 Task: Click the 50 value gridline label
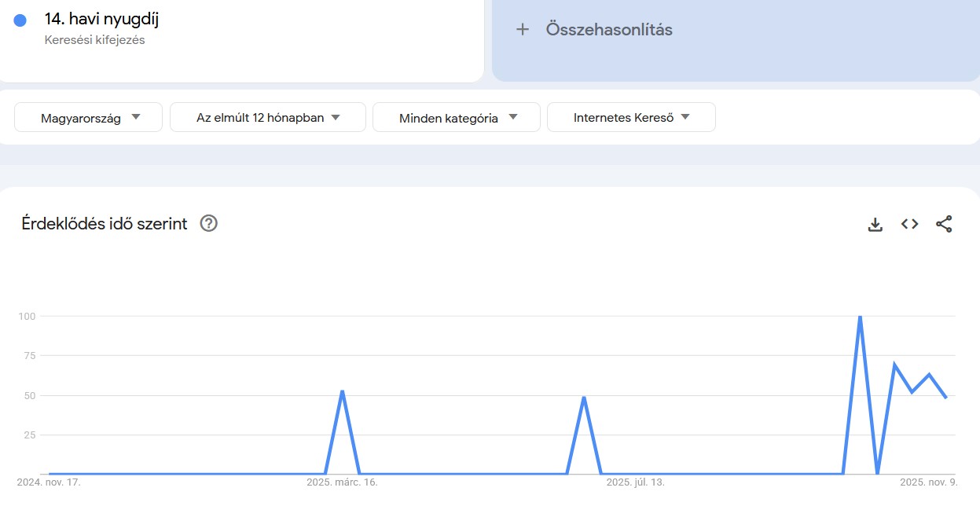click(x=30, y=395)
